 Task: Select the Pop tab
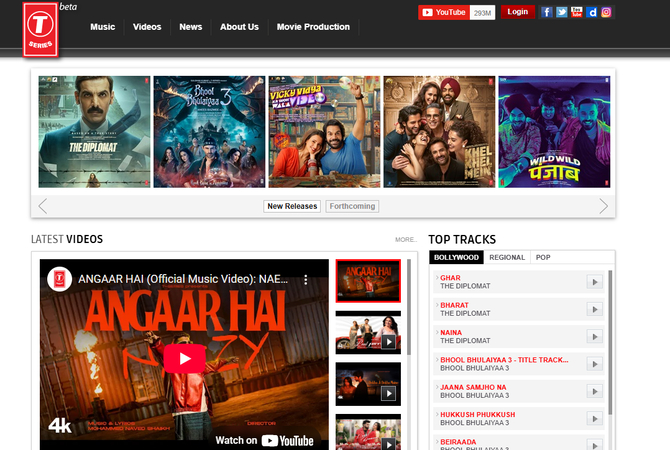[543, 257]
